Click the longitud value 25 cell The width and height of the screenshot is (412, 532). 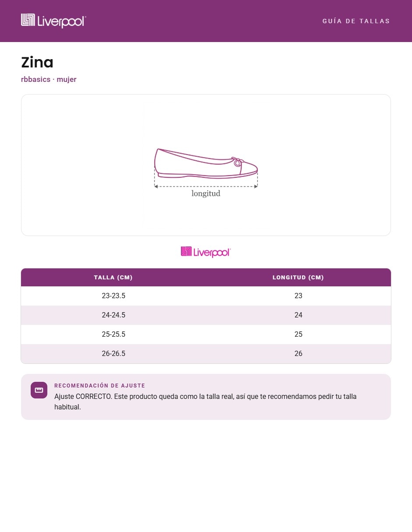pos(298,335)
